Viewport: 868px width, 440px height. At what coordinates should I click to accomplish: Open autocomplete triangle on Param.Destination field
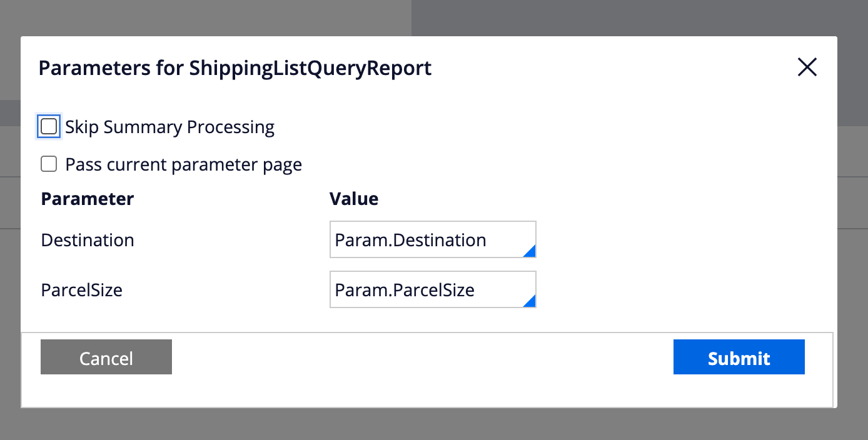530,251
